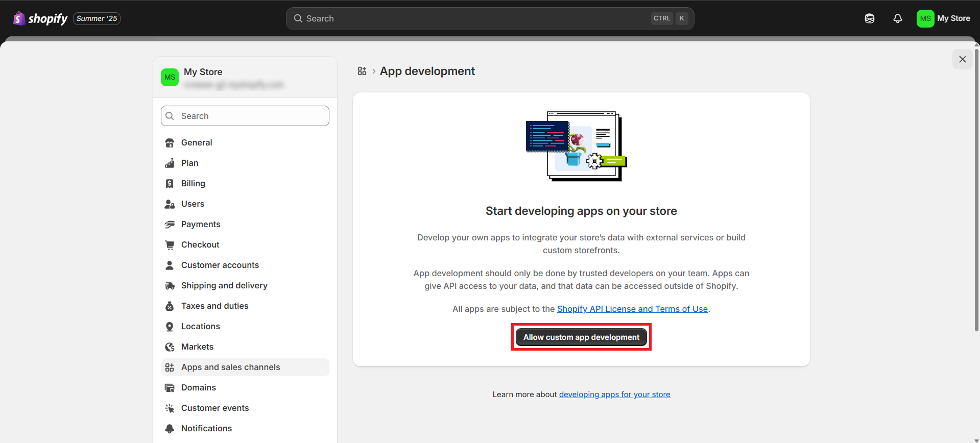Click the My Store name in sidebar header
Viewport: 980px width, 443px height.
click(x=203, y=72)
